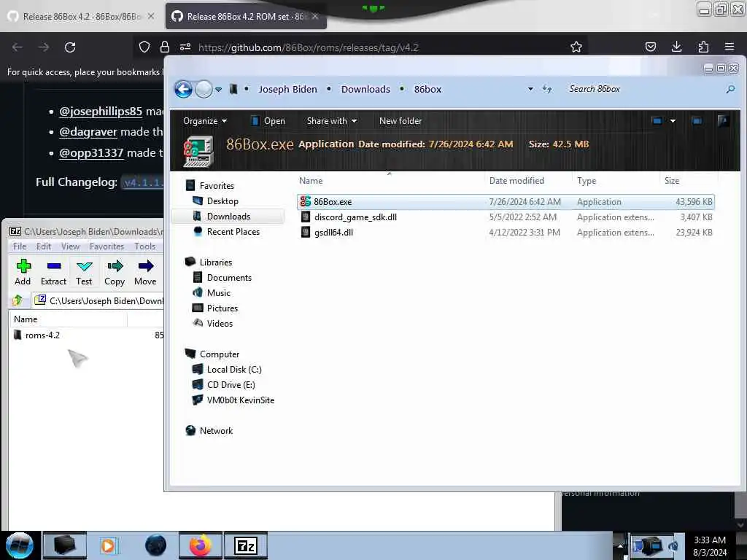The width and height of the screenshot is (747, 560).
Task: Open the Music library
Action: 218,293
